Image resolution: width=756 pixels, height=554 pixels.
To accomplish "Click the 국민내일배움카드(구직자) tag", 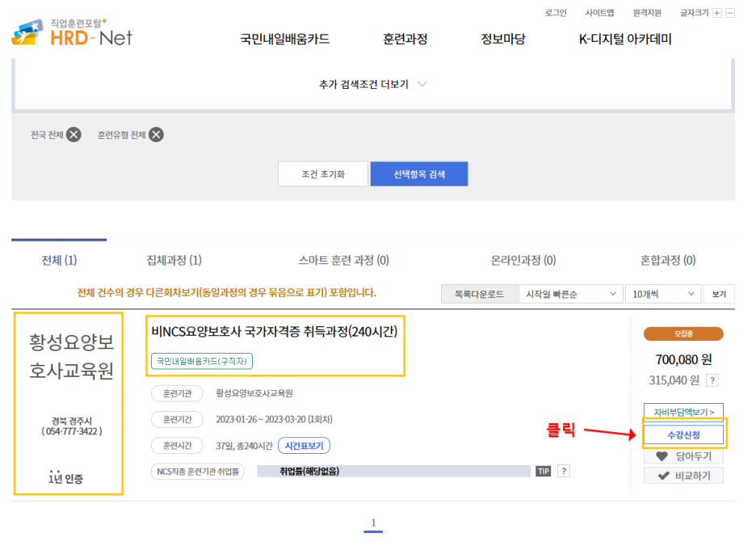I will click(x=202, y=361).
